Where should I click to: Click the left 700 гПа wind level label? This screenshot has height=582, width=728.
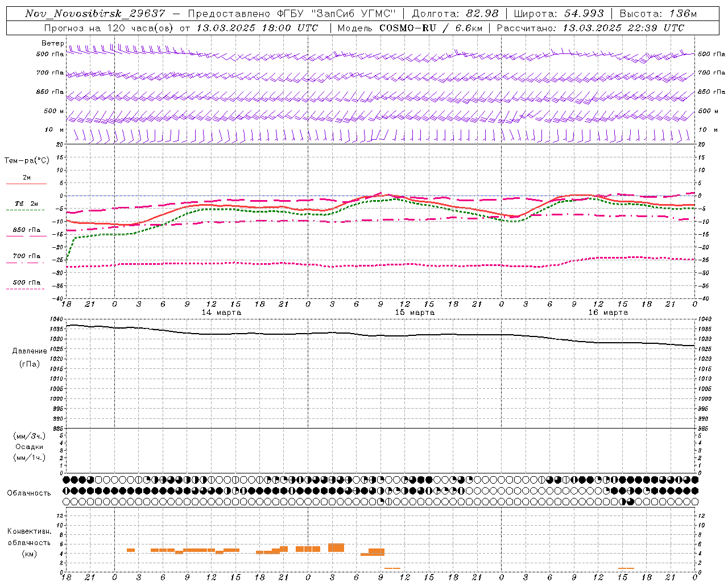pyautogui.click(x=50, y=73)
